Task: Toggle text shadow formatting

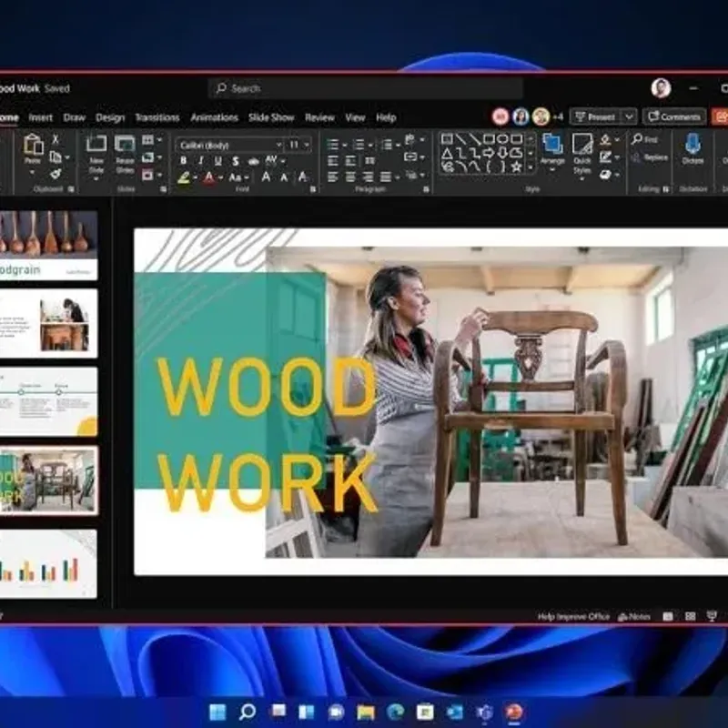Action: [x=236, y=161]
